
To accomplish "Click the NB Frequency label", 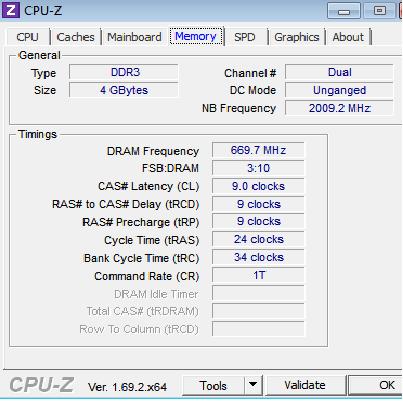I will (x=239, y=108).
